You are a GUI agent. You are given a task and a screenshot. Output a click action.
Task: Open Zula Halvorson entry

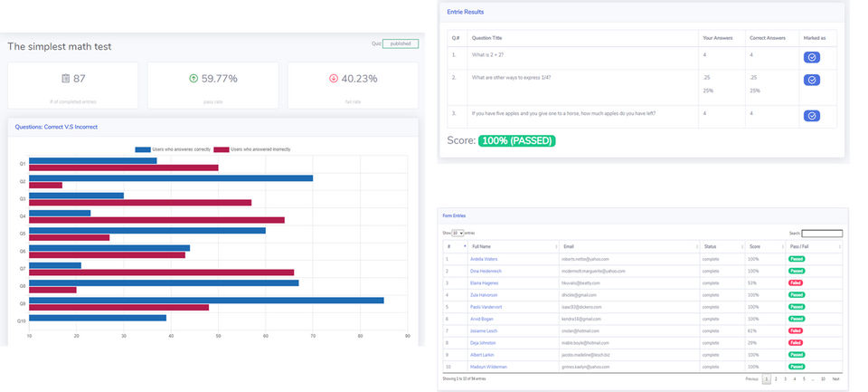[x=484, y=295]
